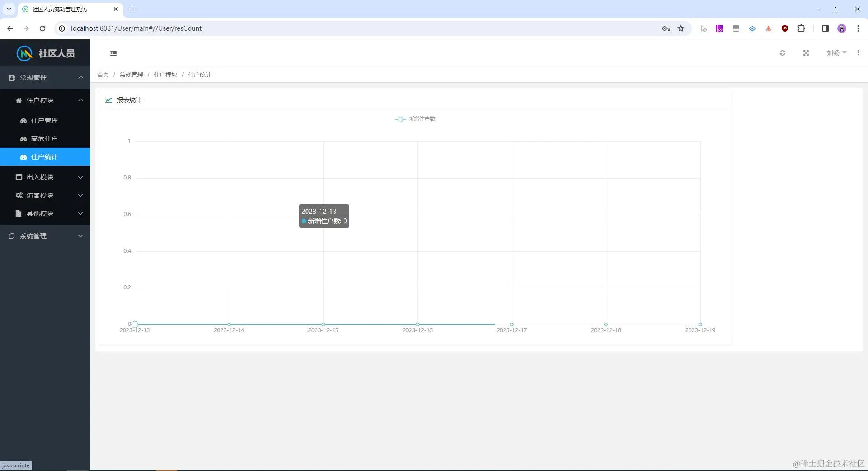Click the purple RP extension icon
This screenshot has width=868, height=471.
tap(720, 28)
